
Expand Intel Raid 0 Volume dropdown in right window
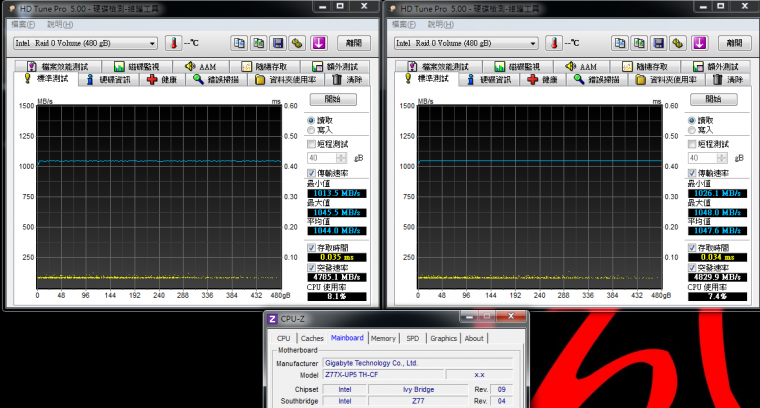[531, 43]
